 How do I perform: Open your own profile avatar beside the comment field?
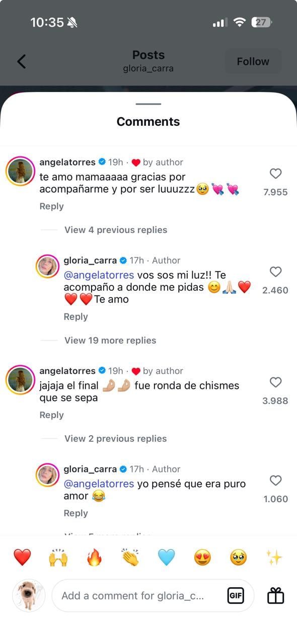(x=28, y=595)
